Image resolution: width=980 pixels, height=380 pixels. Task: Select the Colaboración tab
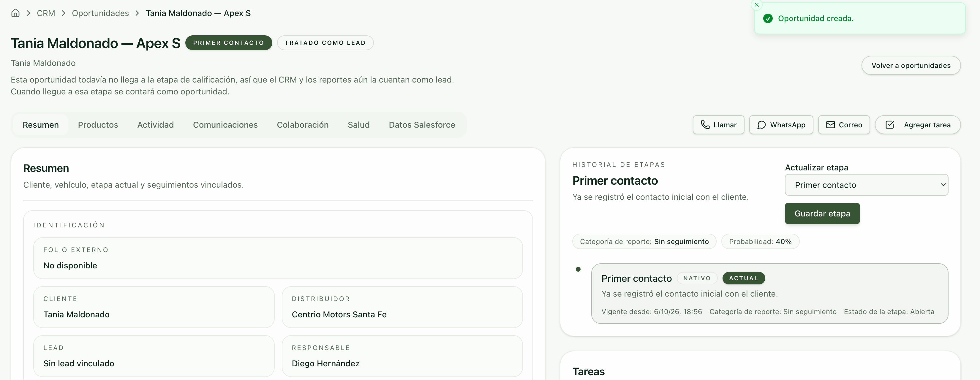coord(302,125)
